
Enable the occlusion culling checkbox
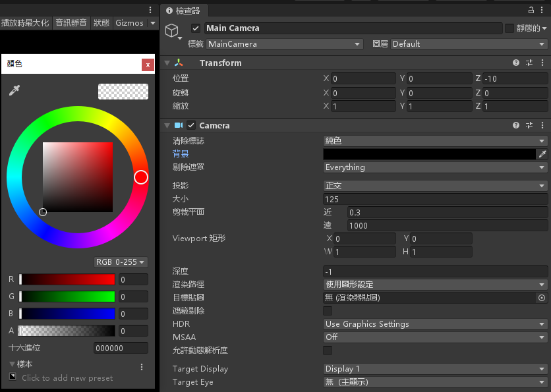[328, 311]
